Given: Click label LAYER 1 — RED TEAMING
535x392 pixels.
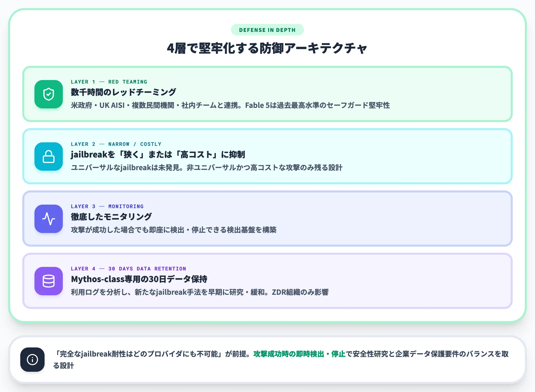Looking at the screenshot, I should coord(109,82).
